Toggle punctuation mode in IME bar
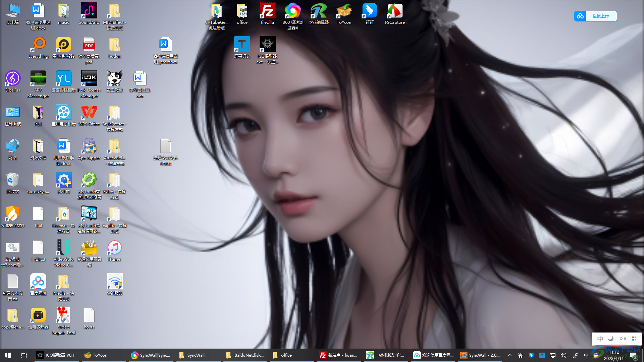This screenshot has width=644, height=362. coord(623,339)
